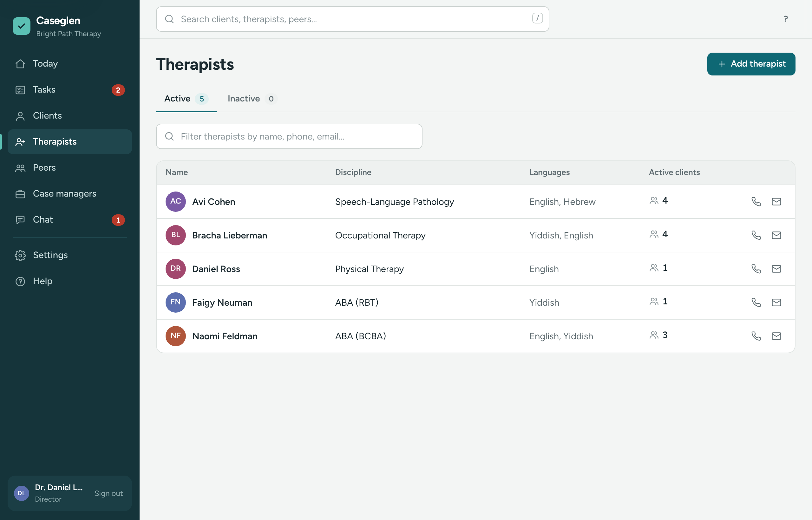Click "ABA (BCBA)" discipline cell
The height and width of the screenshot is (520, 812).
click(360, 336)
